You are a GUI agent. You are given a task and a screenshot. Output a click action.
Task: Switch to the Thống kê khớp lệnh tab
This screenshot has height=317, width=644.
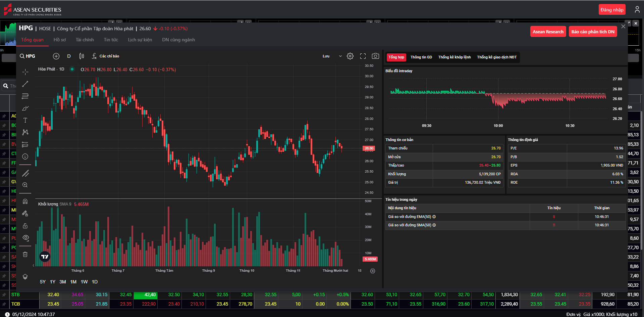pos(454,57)
